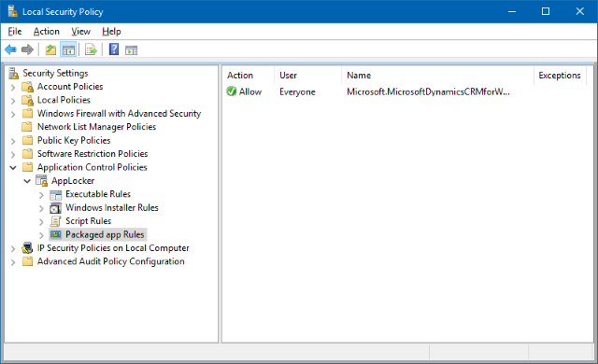Viewport: 598px width, 364px height.
Task: Select the green Allow rule icon
Action: (x=231, y=91)
